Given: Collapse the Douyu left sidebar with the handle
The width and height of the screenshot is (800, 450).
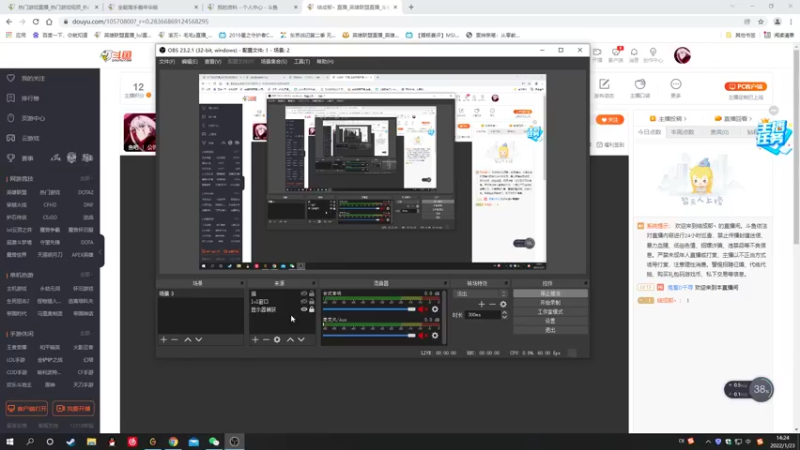Looking at the screenshot, I should point(101,251).
